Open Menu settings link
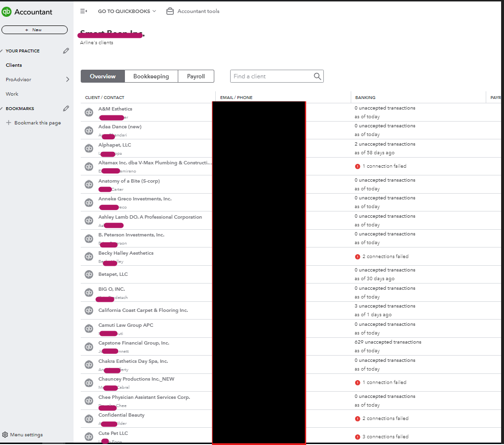Image resolution: width=504 pixels, height=445 pixels. (x=26, y=435)
